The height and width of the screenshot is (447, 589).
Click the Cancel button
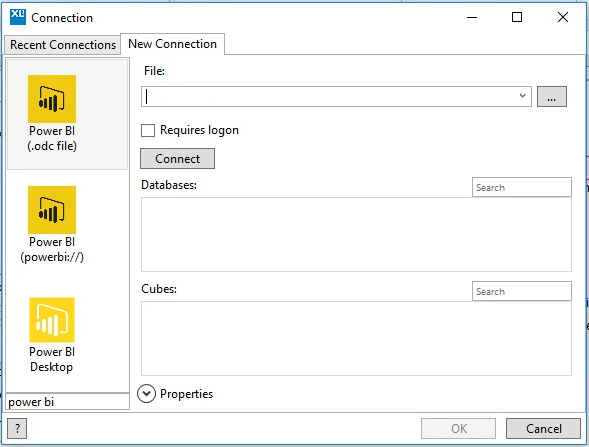point(543,429)
